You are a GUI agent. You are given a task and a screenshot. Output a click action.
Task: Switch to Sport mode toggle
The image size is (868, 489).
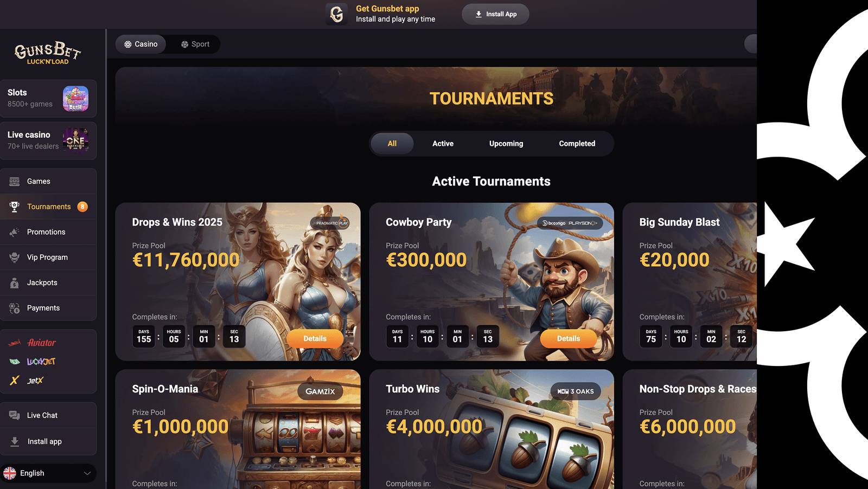[195, 44]
